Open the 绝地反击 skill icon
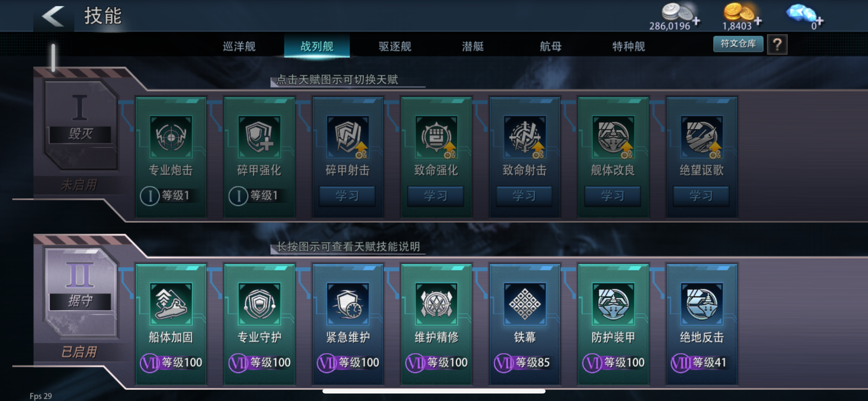 702,304
